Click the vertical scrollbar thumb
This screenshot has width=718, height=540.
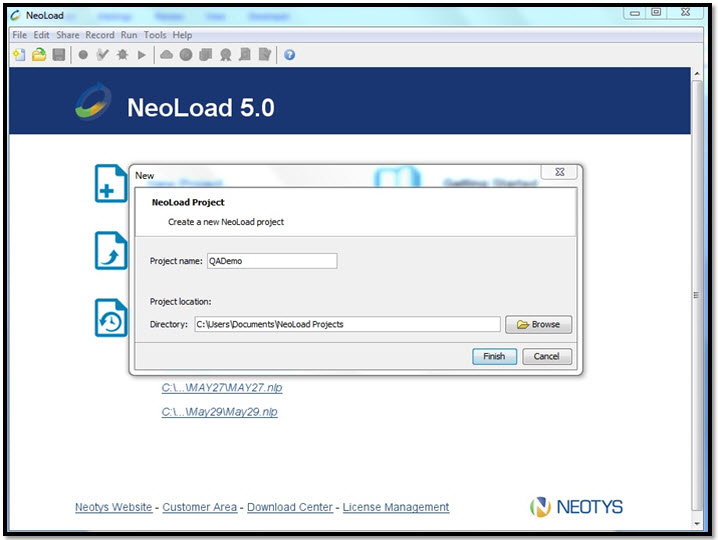point(697,295)
